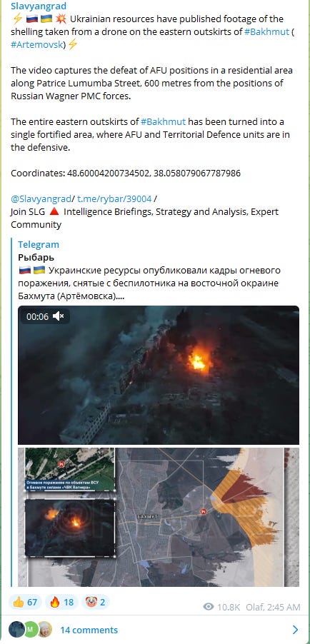The width and height of the screenshot is (310, 644).
Task: Click the Telegram preview title
Action: (39, 244)
